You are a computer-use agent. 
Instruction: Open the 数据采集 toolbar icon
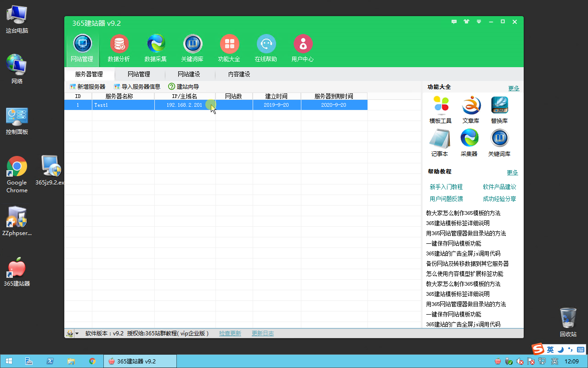coord(156,49)
